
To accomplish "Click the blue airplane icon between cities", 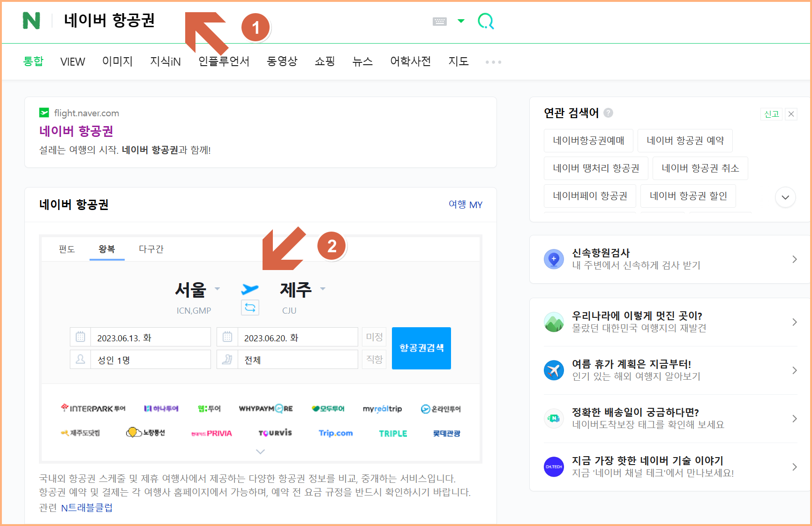I will point(250,289).
